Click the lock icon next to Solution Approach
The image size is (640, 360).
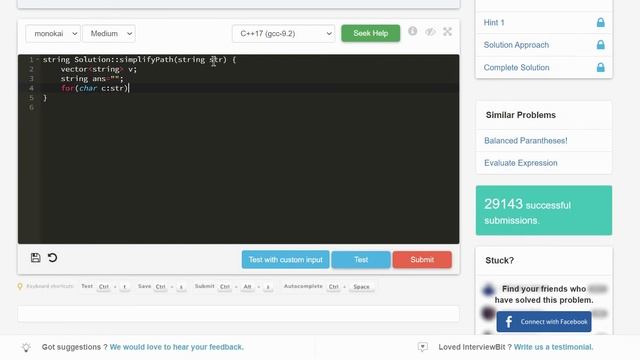tap(600, 44)
